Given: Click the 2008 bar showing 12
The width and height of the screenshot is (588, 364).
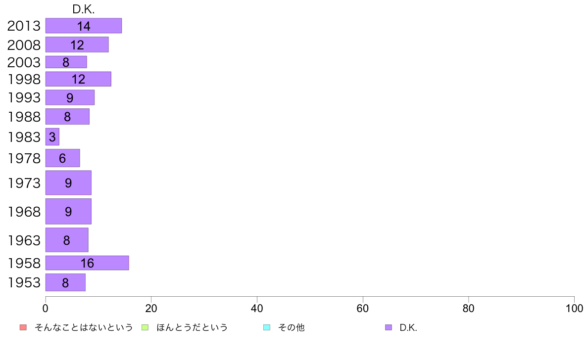Looking at the screenshot, I should (x=77, y=45).
